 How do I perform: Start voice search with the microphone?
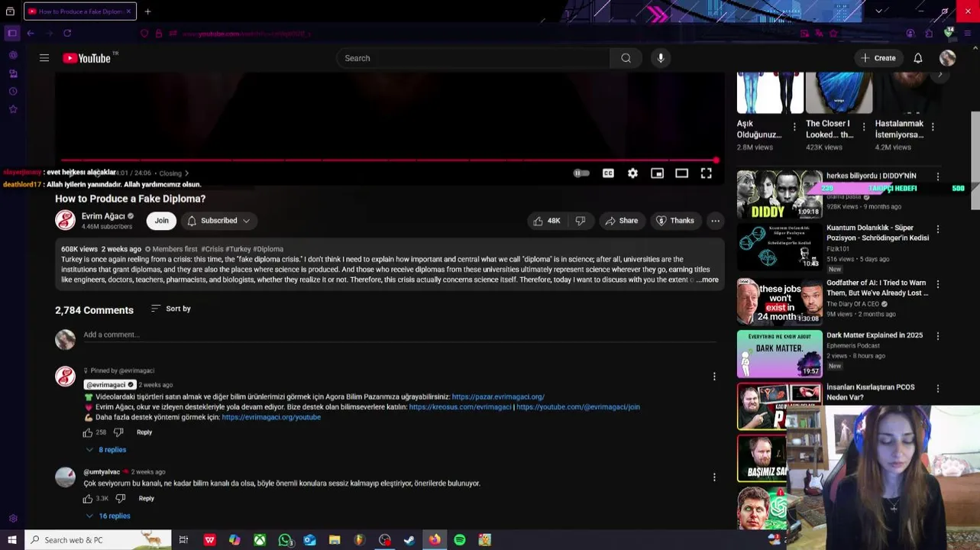661,58
